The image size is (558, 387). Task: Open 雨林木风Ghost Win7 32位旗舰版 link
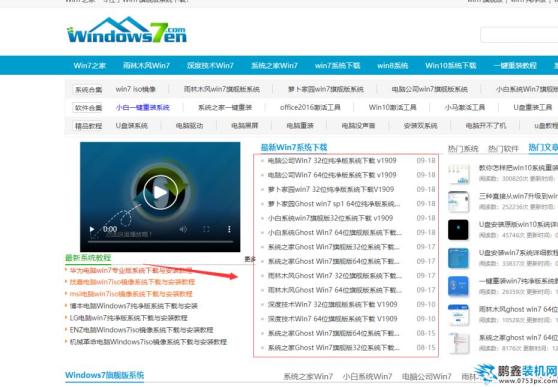coord(335,276)
